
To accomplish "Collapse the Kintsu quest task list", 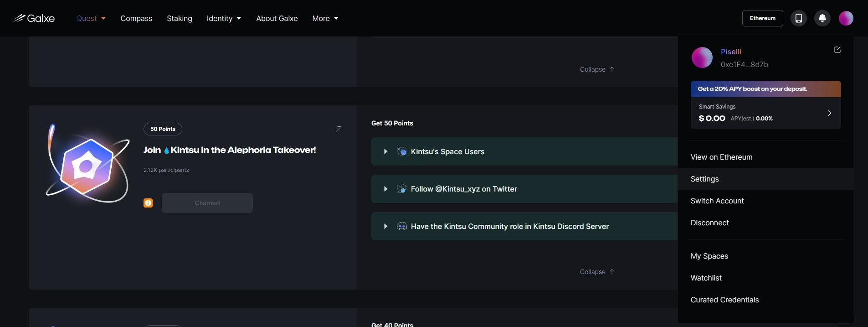I will point(597,272).
